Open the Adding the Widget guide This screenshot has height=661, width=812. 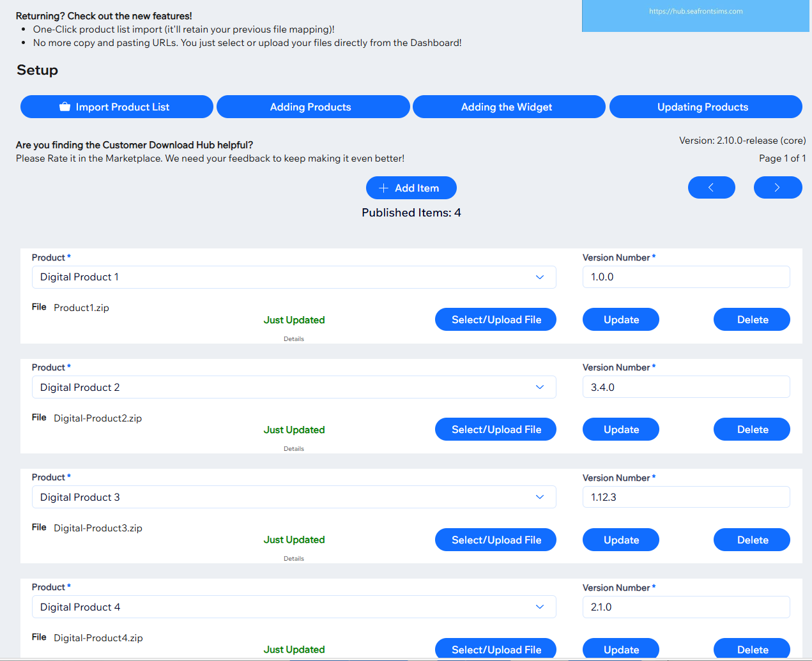pos(509,107)
